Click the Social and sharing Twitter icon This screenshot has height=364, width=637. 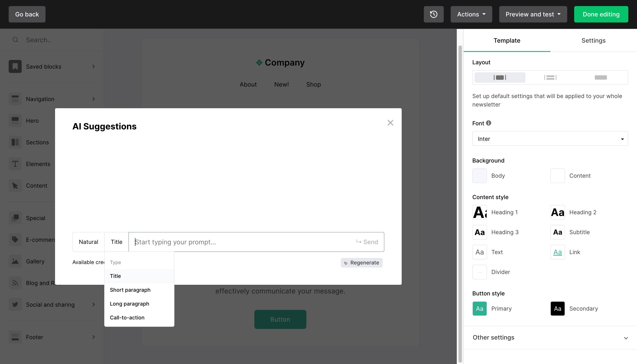tap(15, 304)
